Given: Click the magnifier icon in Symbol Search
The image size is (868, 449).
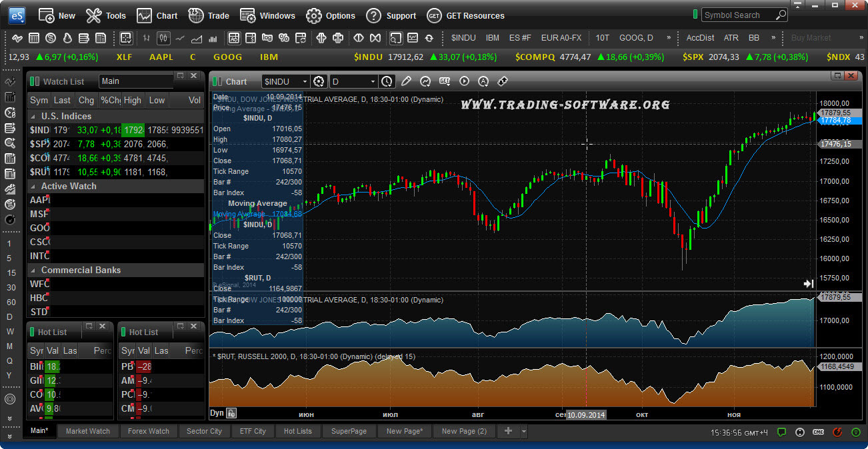Looking at the screenshot, I should tap(781, 15).
